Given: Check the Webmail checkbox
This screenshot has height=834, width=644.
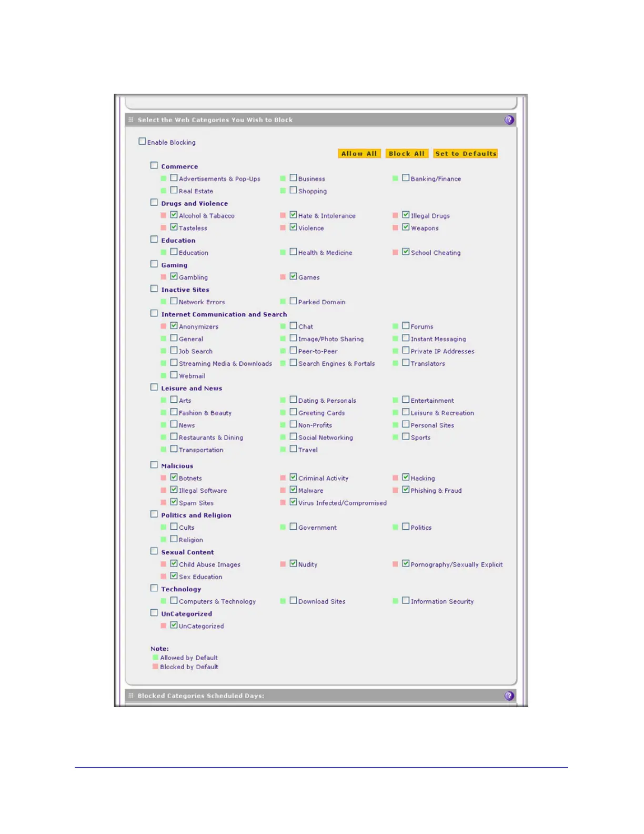Looking at the screenshot, I should [x=174, y=375].
